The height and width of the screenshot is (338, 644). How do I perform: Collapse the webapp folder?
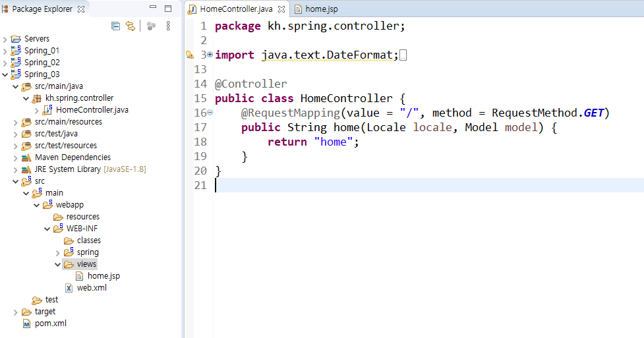(37, 206)
